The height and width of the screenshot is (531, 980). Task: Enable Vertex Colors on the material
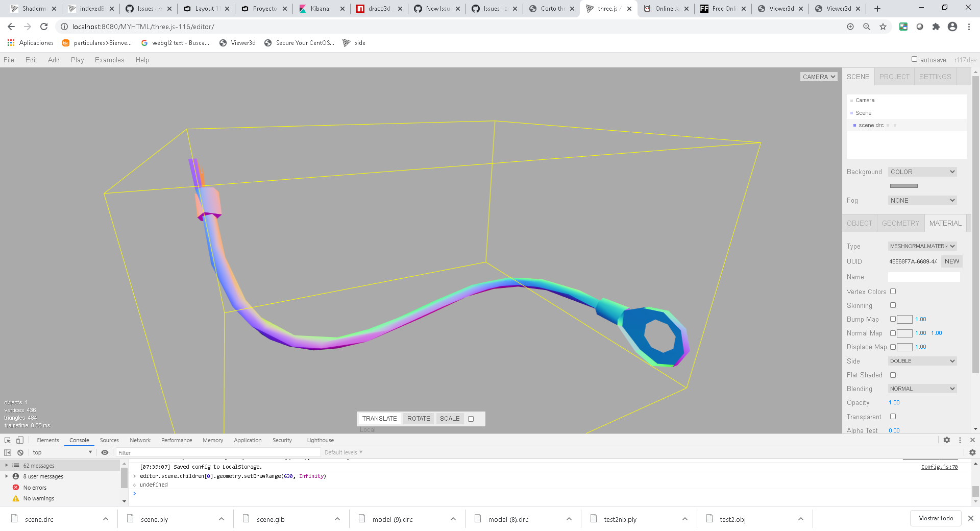893,291
